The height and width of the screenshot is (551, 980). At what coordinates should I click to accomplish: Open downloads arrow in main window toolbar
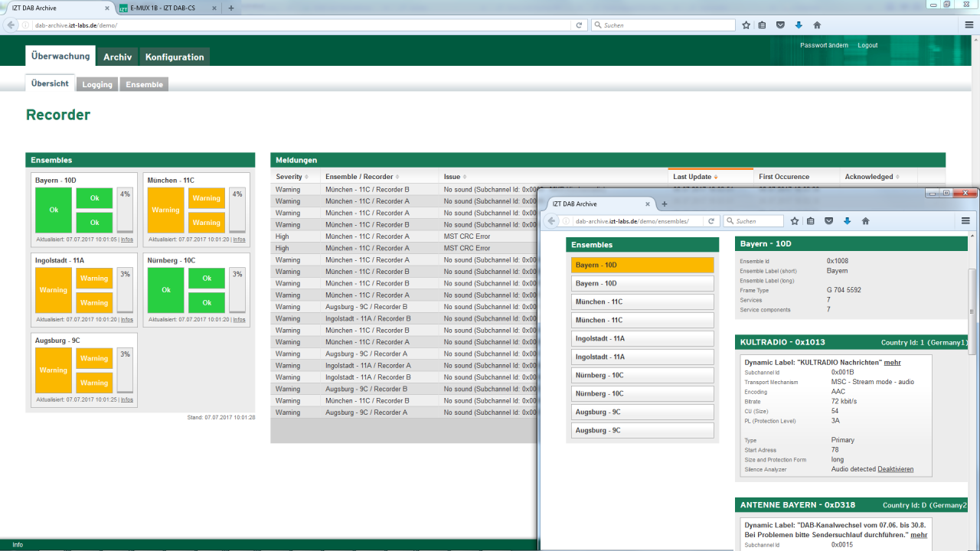[799, 25]
